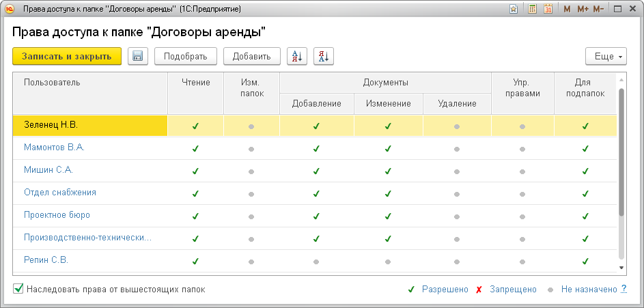The image size is (644, 308).
Task: Toggle Упр. правами for Репин С.В.
Action: tap(522, 261)
